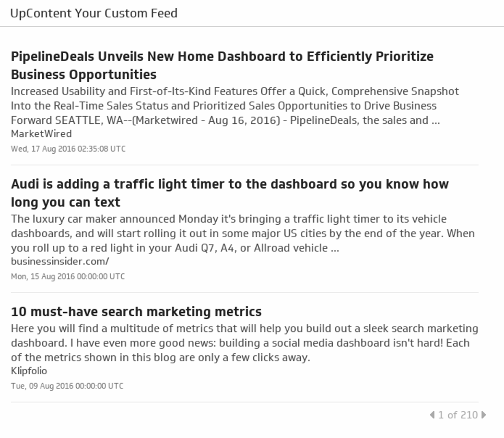Image resolution: width=504 pixels, height=438 pixels.
Task: Click the PipelineDeals article summary text
Action: click(235, 106)
